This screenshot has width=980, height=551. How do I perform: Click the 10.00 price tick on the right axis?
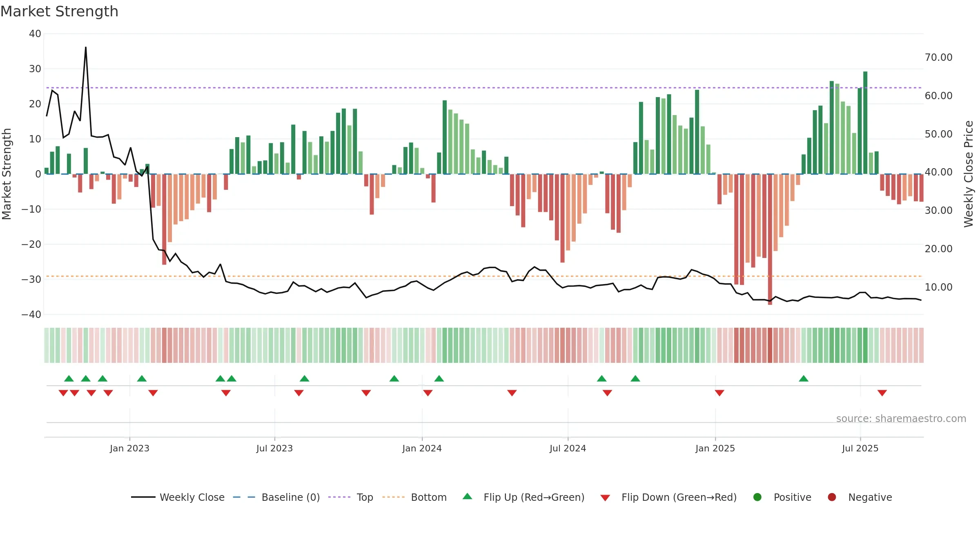pos(938,287)
